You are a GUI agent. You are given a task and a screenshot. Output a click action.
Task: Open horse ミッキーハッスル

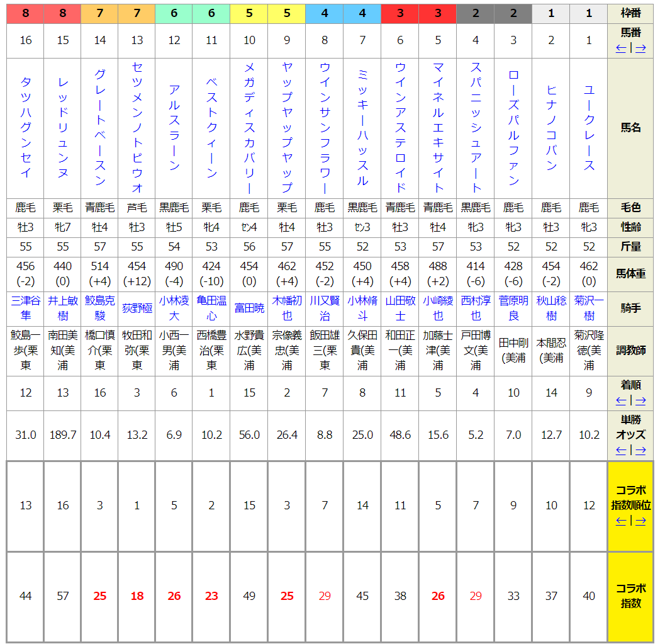pos(362,128)
